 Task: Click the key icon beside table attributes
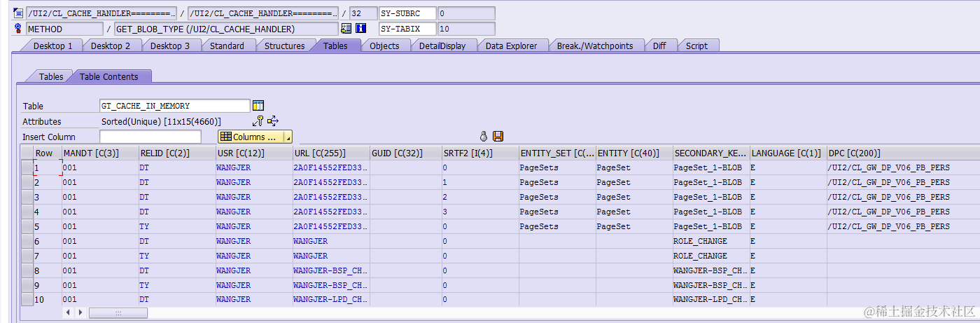(258, 121)
